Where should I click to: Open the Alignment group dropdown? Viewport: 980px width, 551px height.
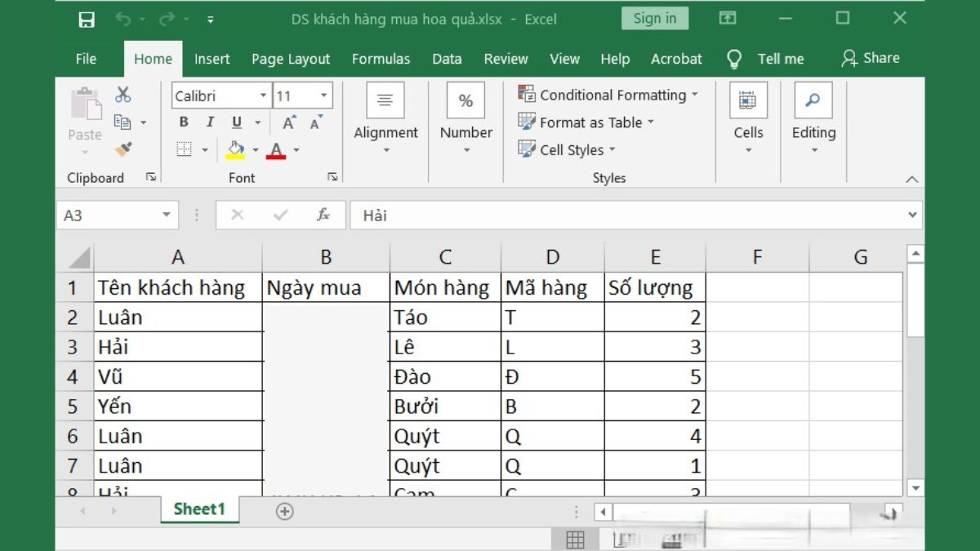coord(385,118)
